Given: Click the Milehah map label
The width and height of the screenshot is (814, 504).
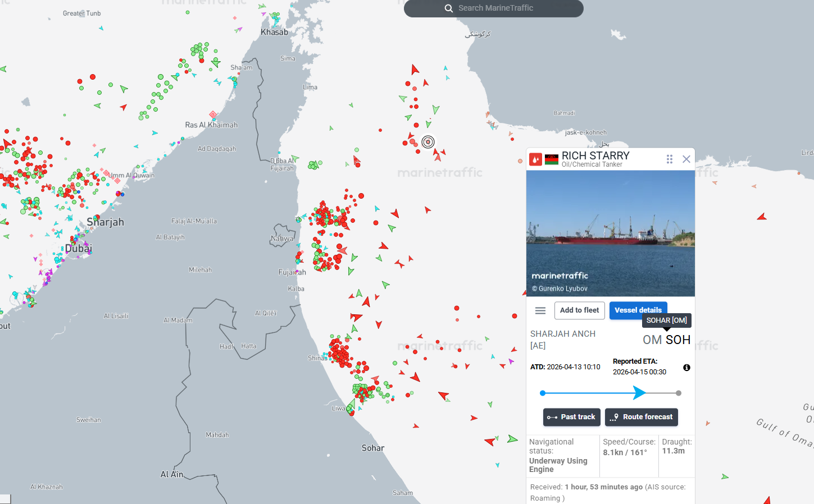Looking at the screenshot, I should point(201,270).
